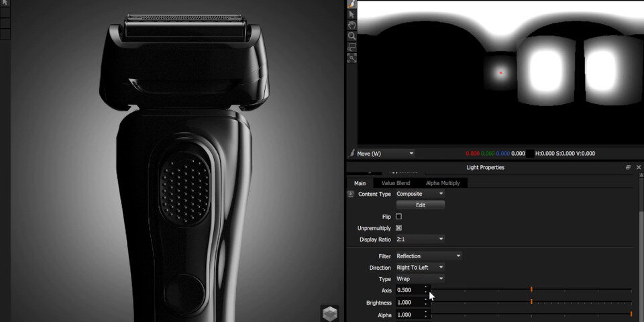The width and height of the screenshot is (644, 322).
Task: Click the Brightness slider handle
Action: 531,302
